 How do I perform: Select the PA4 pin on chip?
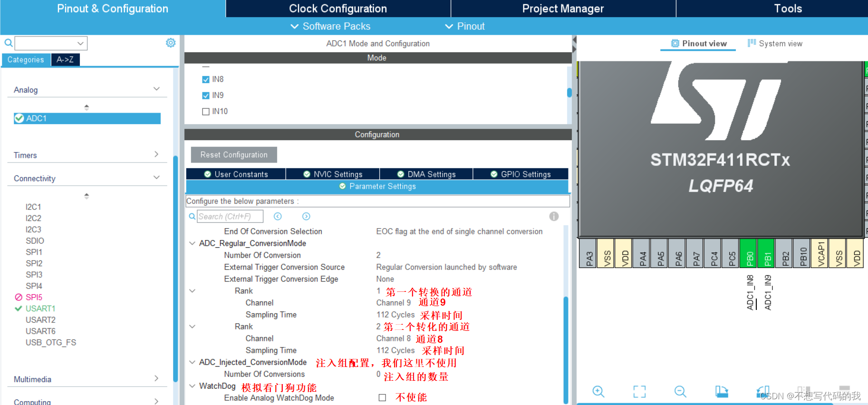[x=642, y=253]
